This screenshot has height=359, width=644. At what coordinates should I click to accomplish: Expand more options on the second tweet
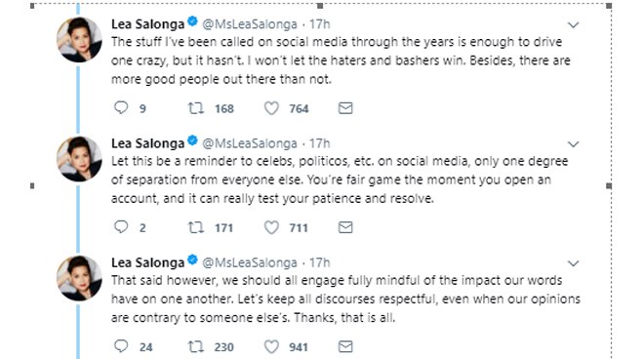(574, 144)
